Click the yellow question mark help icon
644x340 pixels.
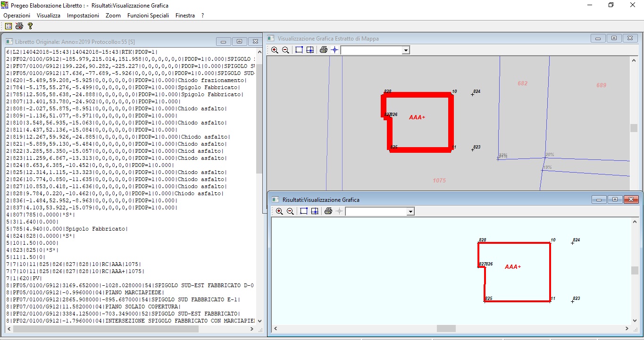[30, 26]
